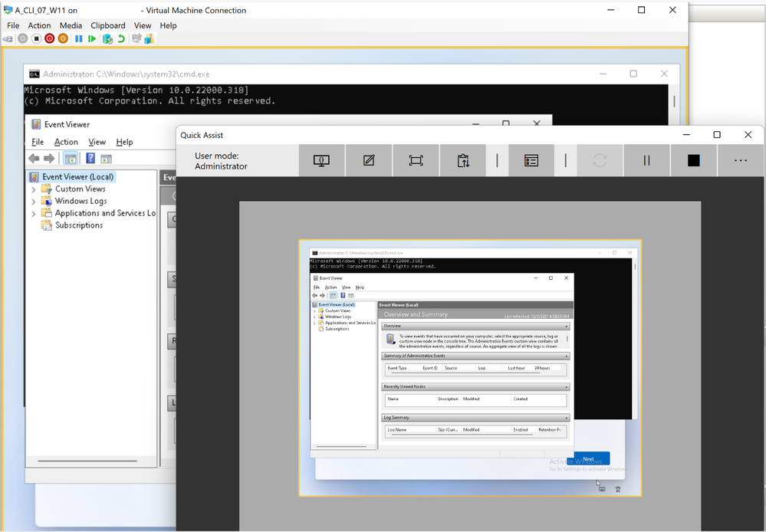Open the VM Connection Clipboard menu
The image size is (766, 532).
click(108, 25)
